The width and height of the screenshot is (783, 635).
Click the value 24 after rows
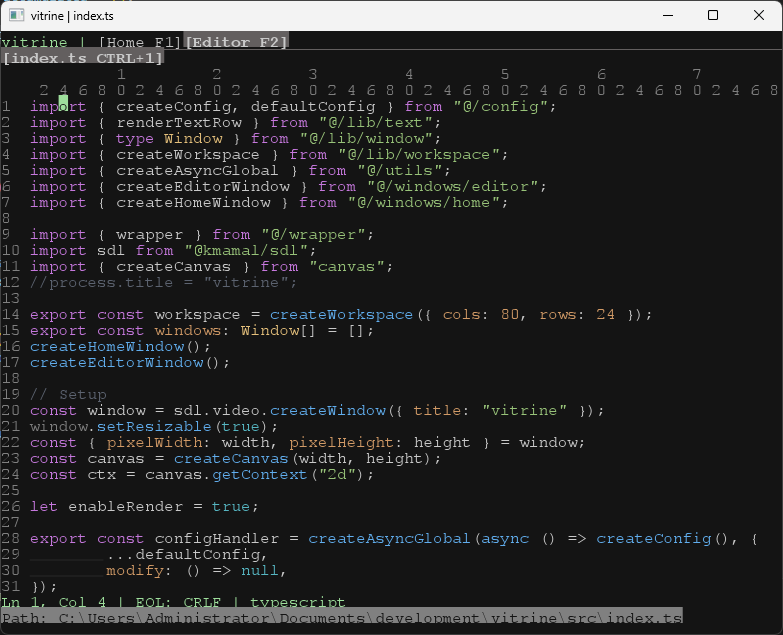pos(605,315)
